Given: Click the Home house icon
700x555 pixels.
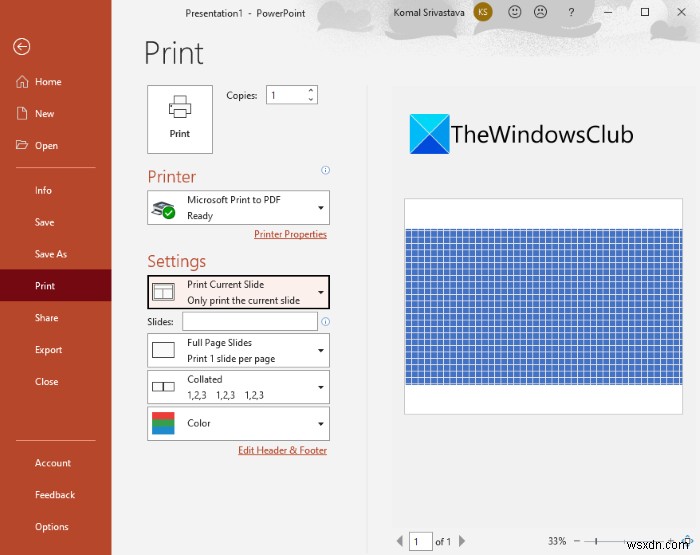Looking at the screenshot, I should click(22, 82).
